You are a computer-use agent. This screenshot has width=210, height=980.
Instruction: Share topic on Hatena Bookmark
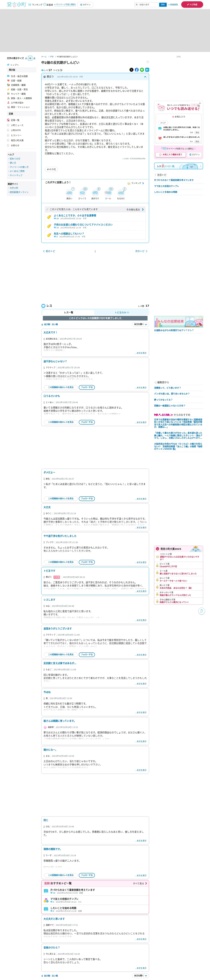point(147,70)
